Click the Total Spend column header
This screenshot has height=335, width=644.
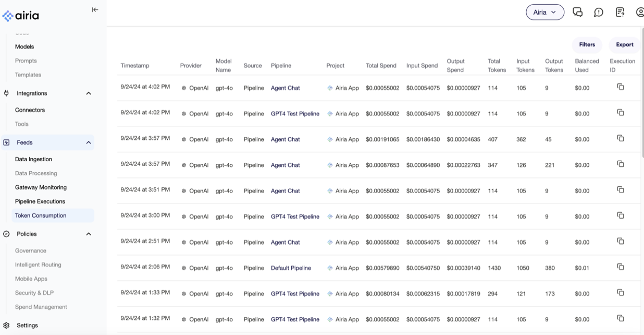click(x=381, y=66)
